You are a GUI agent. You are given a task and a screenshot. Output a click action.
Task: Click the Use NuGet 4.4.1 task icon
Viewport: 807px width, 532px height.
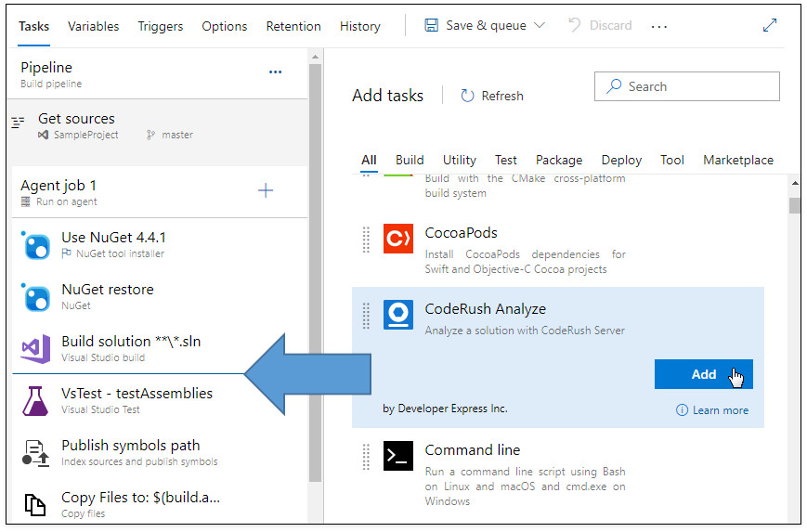(36, 245)
